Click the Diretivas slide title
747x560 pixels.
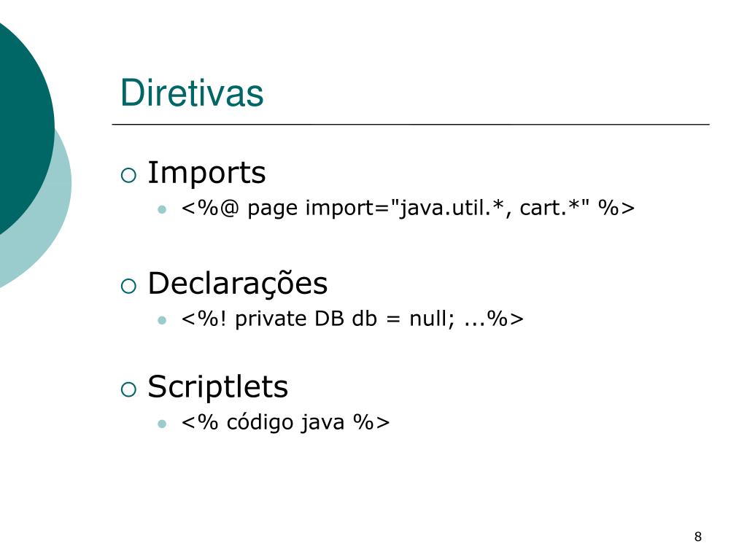click(192, 93)
